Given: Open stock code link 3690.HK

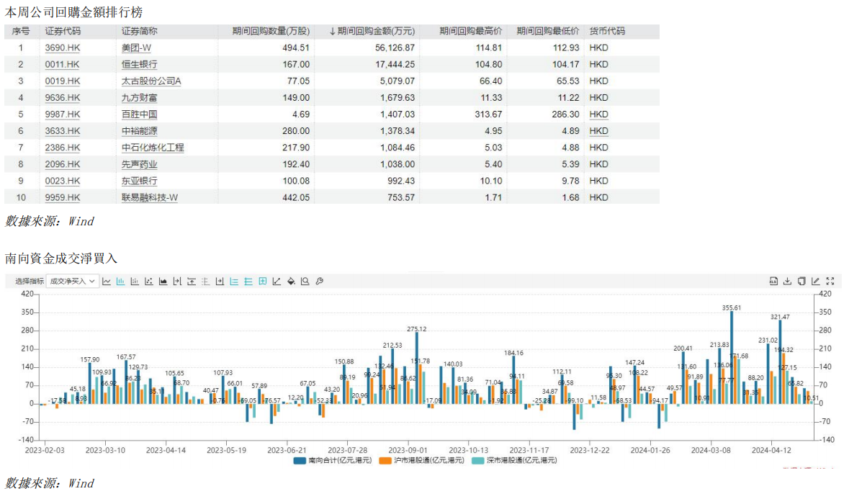Looking at the screenshot, I should (62, 48).
